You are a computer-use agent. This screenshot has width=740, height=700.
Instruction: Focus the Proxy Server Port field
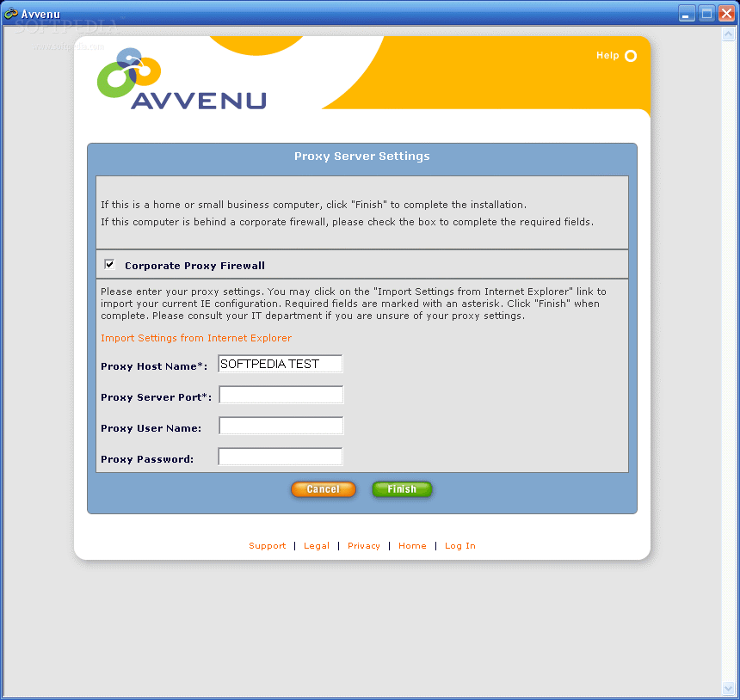[281, 395]
